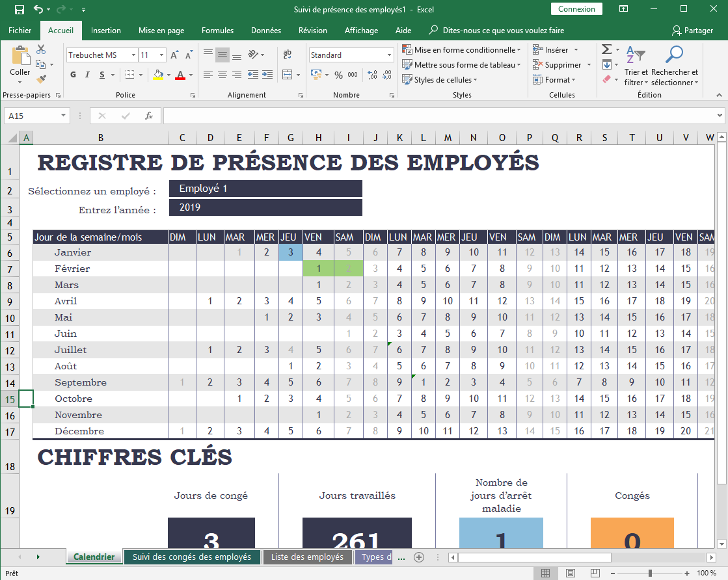Screen dimensions: 728x580
Task: Apply accounting number format
Action: pyautogui.click(x=316, y=75)
